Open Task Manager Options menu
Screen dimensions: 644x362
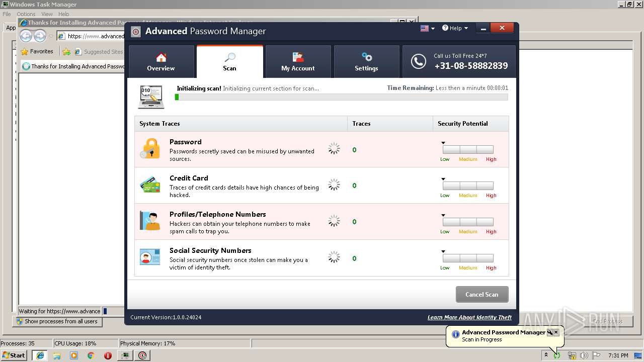tap(26, 14)
